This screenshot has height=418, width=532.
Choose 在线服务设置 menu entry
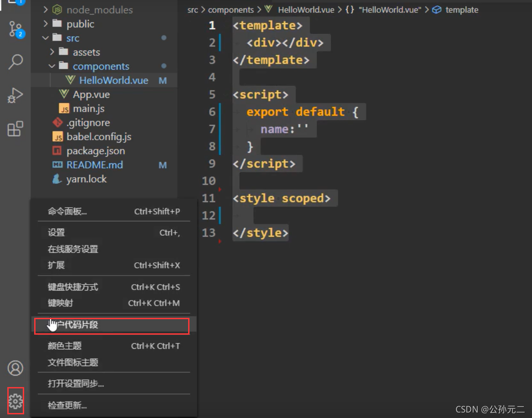pyautogui.click(x=114, y=249)
